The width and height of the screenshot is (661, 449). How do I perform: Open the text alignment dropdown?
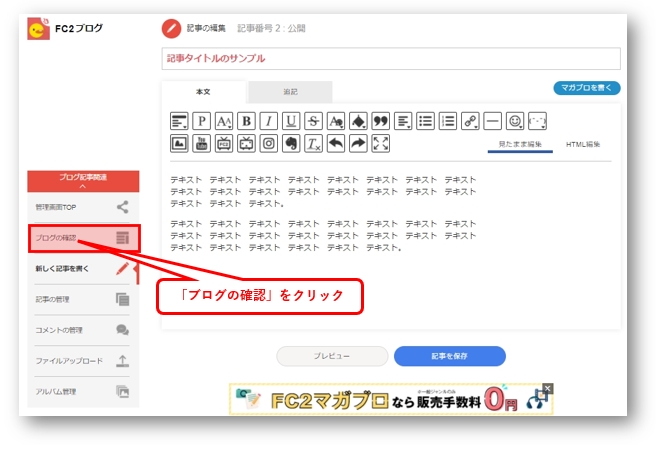(403, 121)
